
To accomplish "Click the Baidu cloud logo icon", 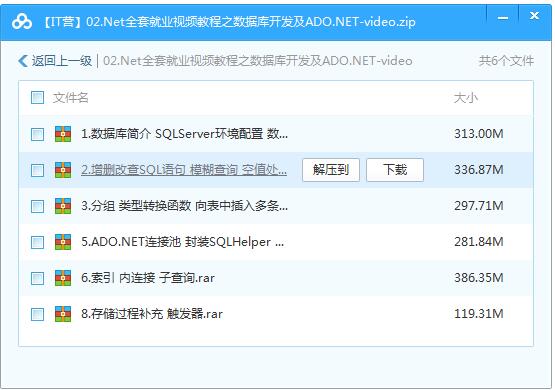I will [x=22, y=22].
